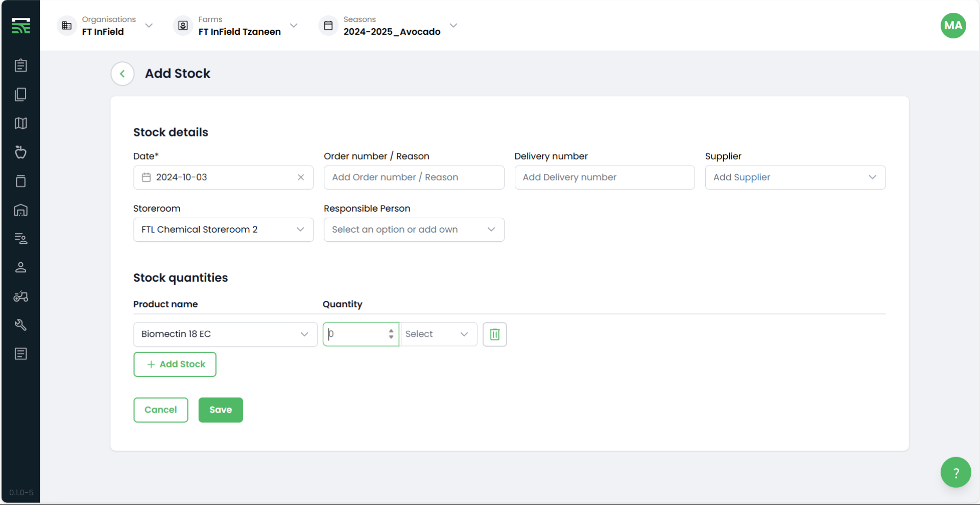Click the Farms icon in header

tap(183, 26)
